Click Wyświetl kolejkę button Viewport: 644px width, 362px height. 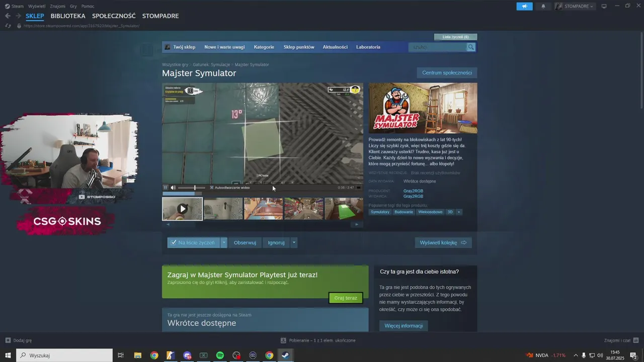443,242
